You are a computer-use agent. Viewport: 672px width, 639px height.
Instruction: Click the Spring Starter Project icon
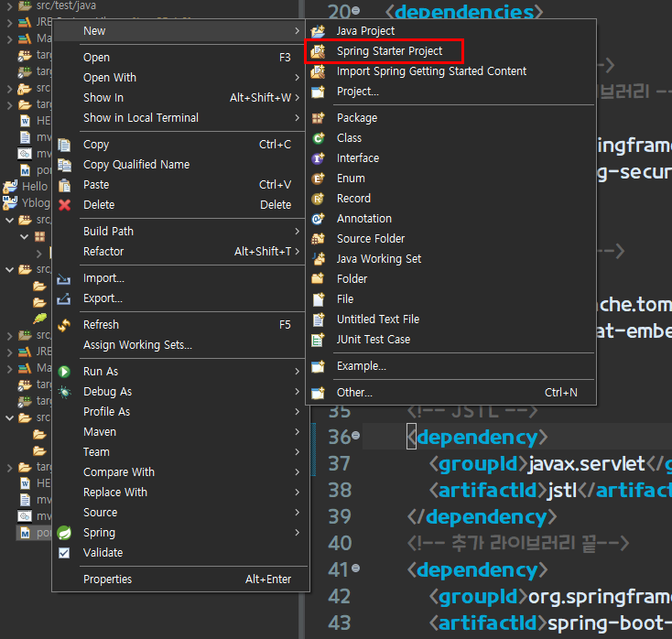point(318,51)
